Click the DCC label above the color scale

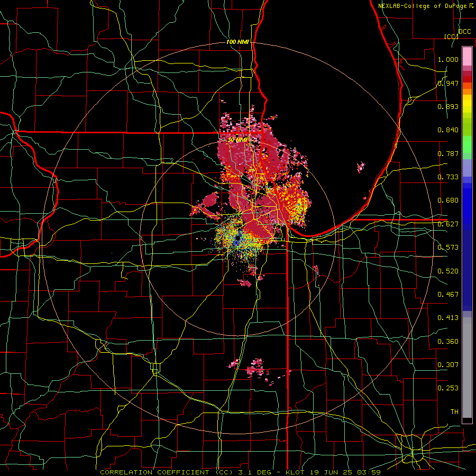(x=464, y=31)
